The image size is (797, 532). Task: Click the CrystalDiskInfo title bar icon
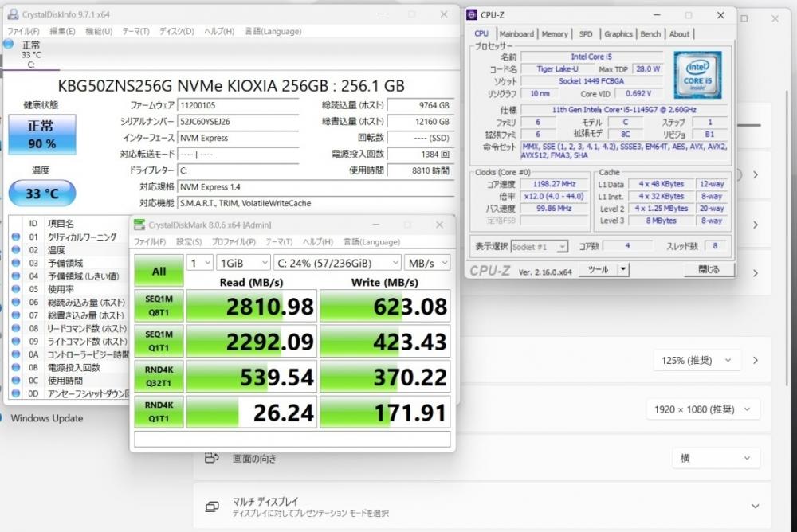13,14
